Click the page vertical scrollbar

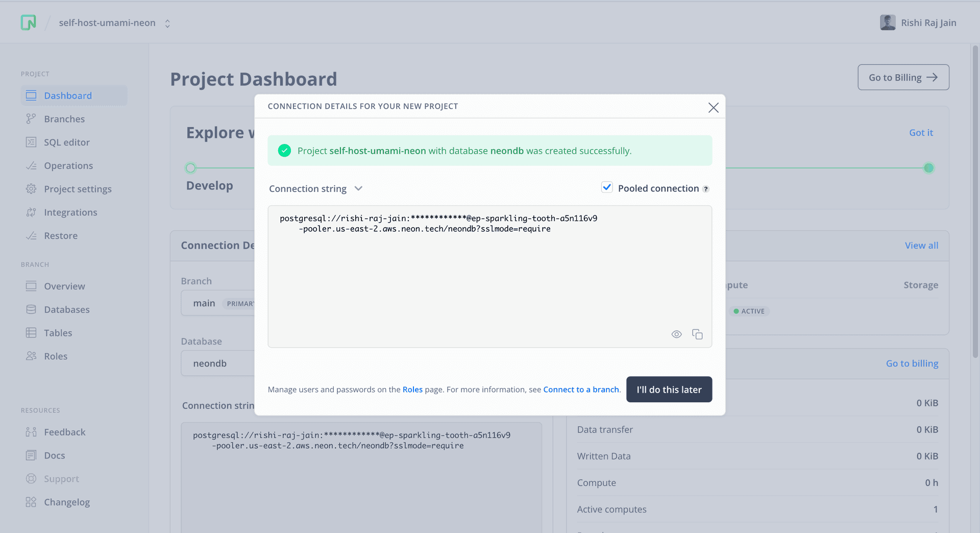click(975, 204)
